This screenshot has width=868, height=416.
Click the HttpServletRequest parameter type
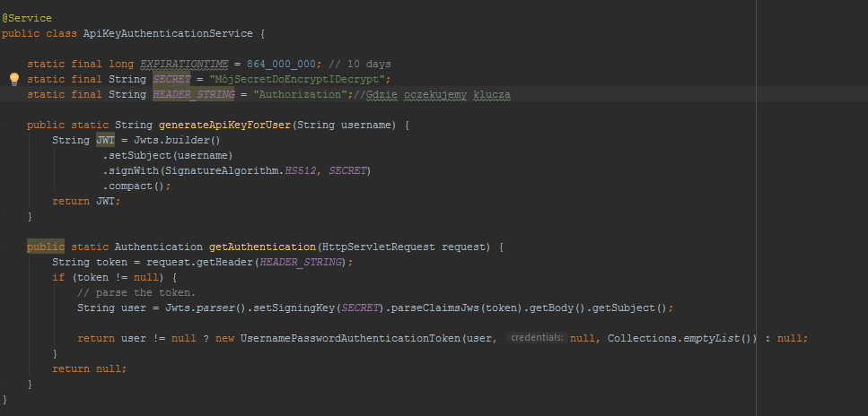(378, 247)
